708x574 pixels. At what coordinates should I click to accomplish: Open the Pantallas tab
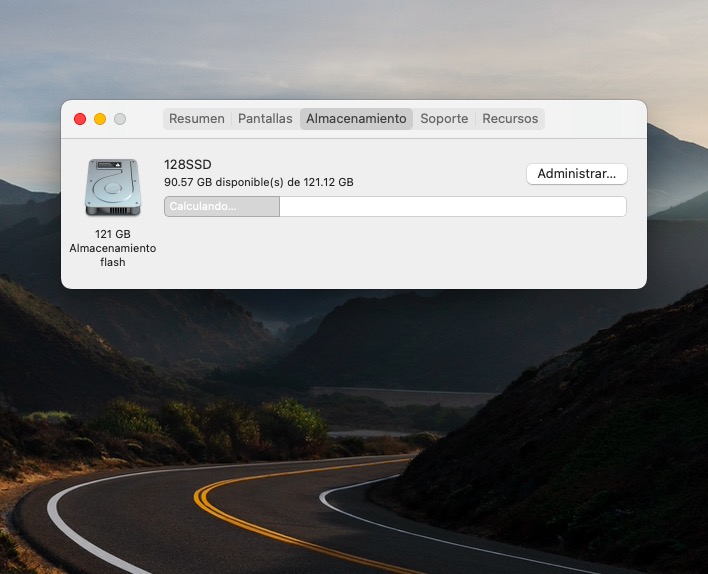[x=265, y=119]
